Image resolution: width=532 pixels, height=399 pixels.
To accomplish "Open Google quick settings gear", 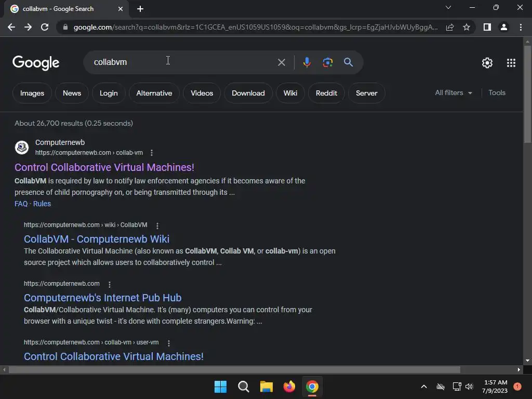I will (x=487, y=63).
